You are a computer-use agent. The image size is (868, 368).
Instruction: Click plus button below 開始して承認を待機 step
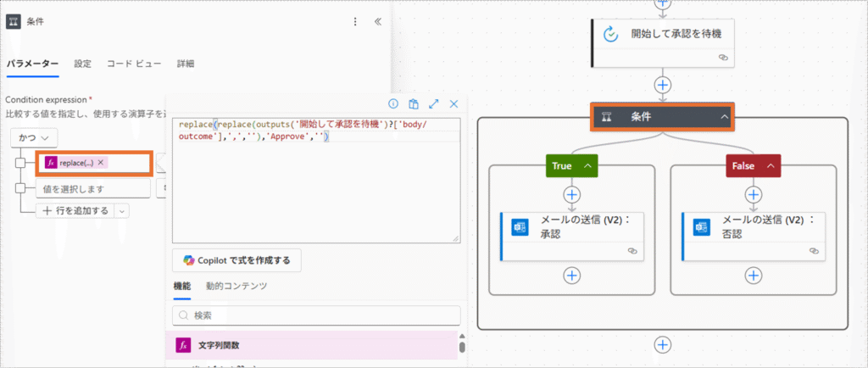pyautogui.click(x=663, y=85)
